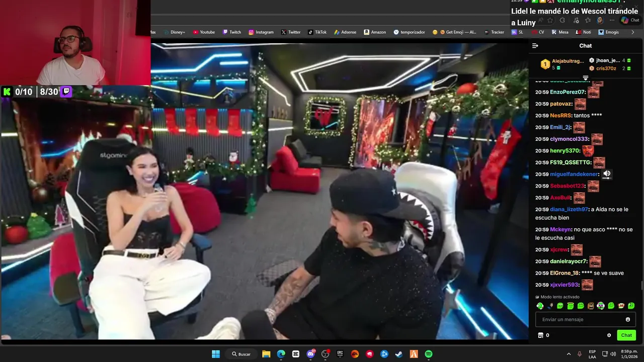The height and width of the screenshot is (362, 644).
Task: Add page to favorites star icon
Action: click(x=550, y=20)
